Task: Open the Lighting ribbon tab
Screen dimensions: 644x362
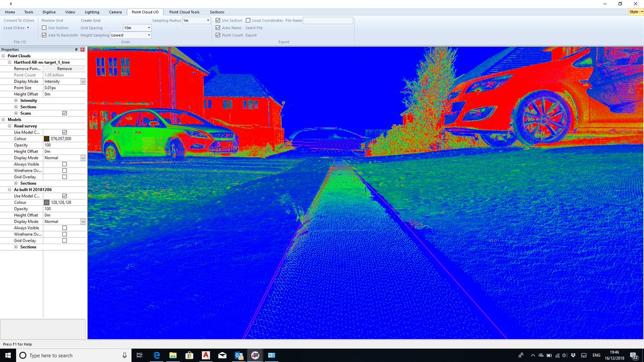Action: 91,11
